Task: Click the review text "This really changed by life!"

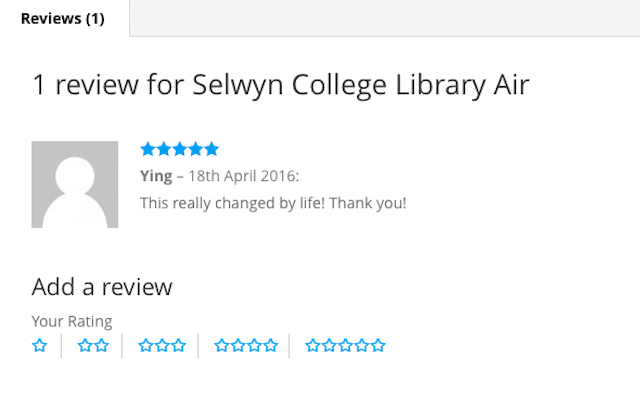Action: 233,203
